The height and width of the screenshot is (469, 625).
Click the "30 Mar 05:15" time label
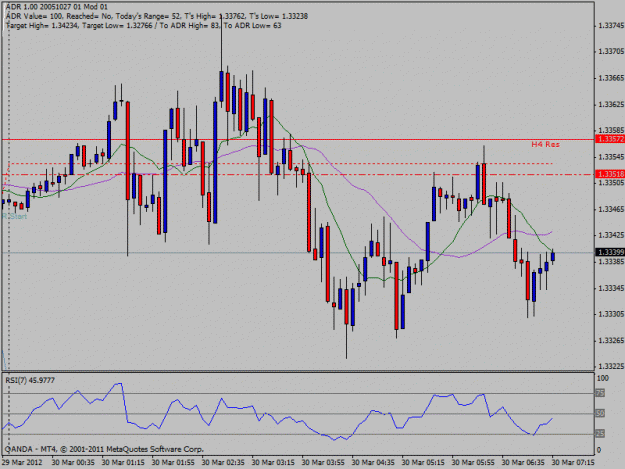(423, 462)
